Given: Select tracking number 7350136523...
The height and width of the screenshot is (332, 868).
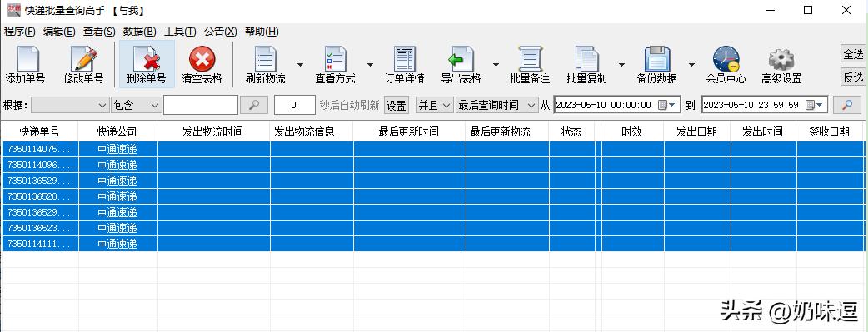Looking at the screenshot, I should [x=39, y=228].
